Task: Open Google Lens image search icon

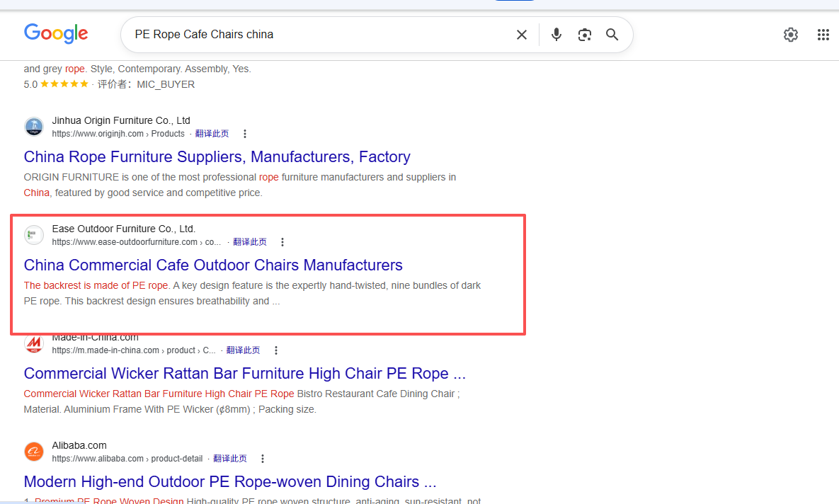Action: pyautogui.click(x=584, y=35)
